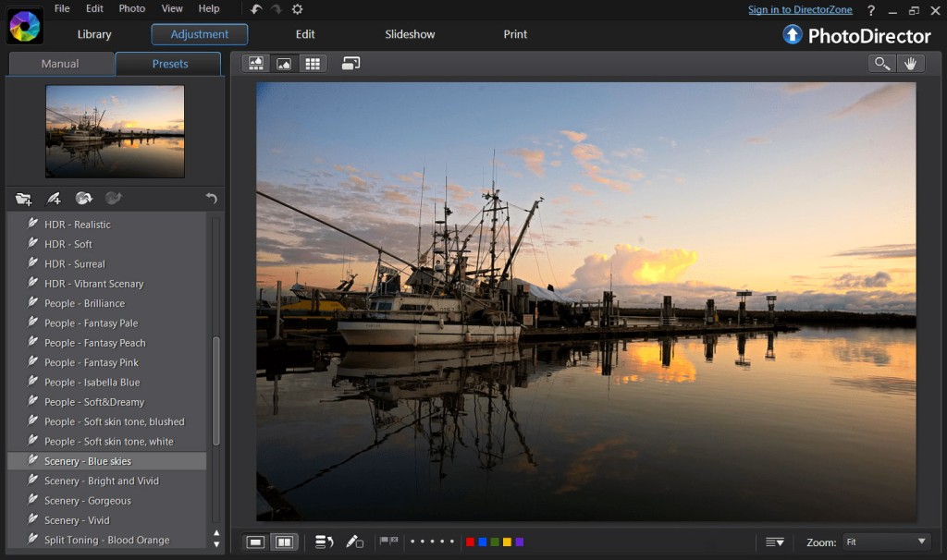Switch to the Manual tab
Screen dimensions: 947x560
point(60,64)
